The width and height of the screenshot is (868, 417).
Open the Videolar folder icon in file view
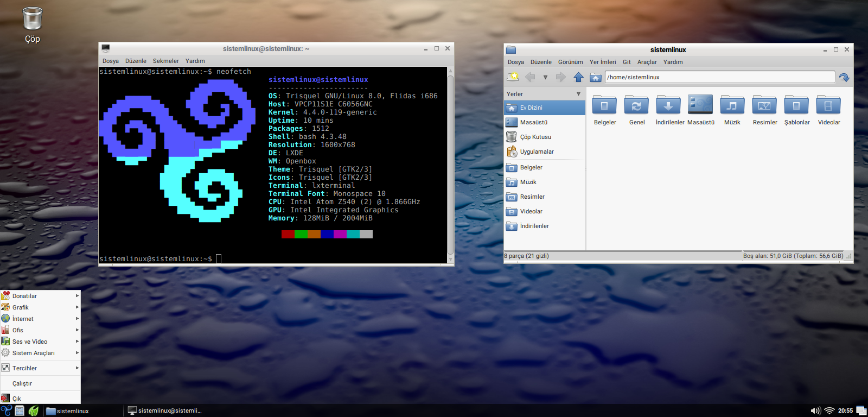click(828, 105)
